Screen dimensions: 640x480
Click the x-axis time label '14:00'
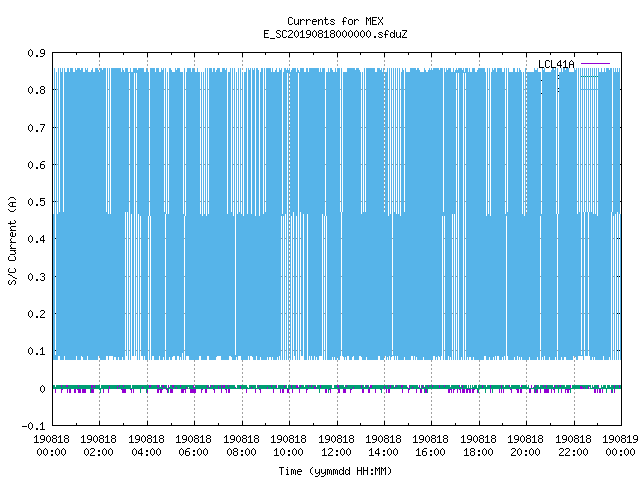pyautogui.click(x=384, y=452)
